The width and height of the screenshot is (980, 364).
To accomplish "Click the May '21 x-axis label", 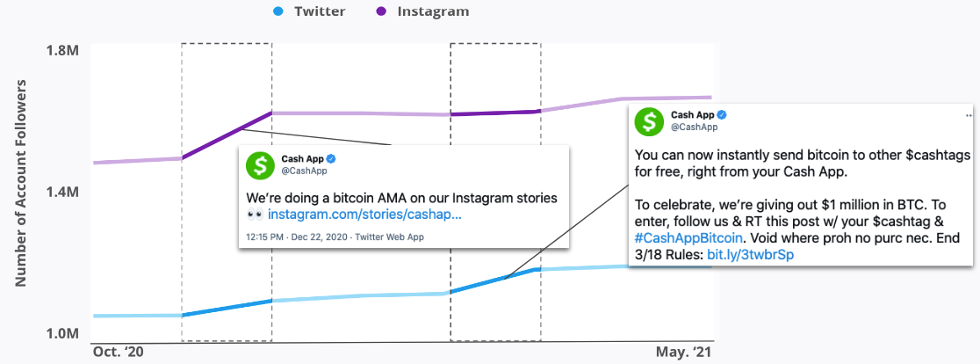I will coord(683,353).
